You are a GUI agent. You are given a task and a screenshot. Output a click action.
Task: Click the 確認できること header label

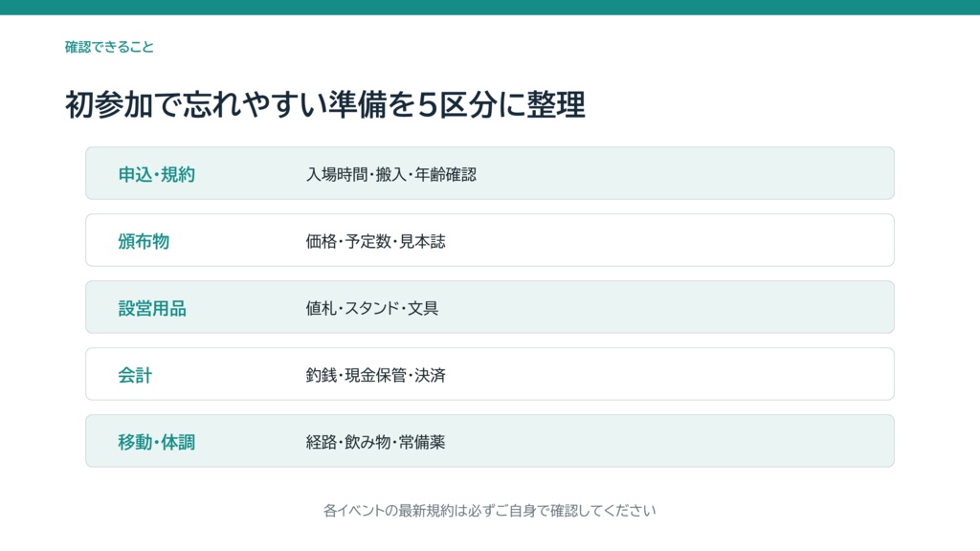point(109,47)
